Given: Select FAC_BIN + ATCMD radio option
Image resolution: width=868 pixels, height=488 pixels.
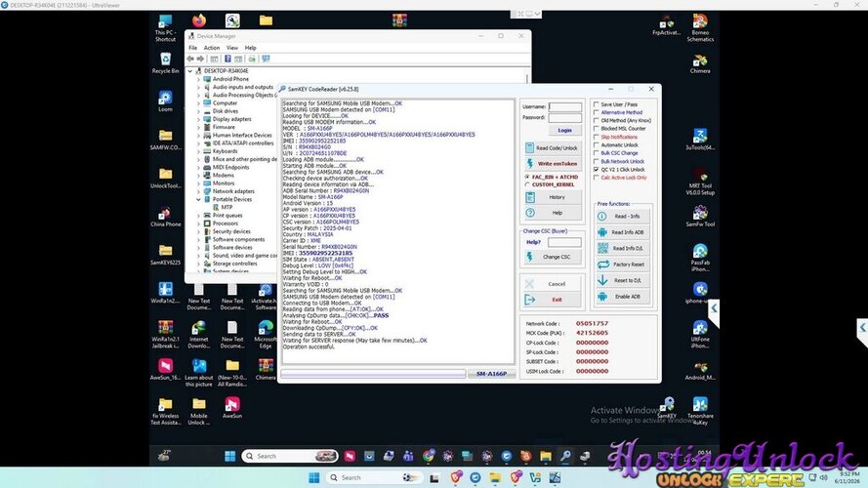Looking at the screenshot, I should pyautogui.click(x=527, y=177).
